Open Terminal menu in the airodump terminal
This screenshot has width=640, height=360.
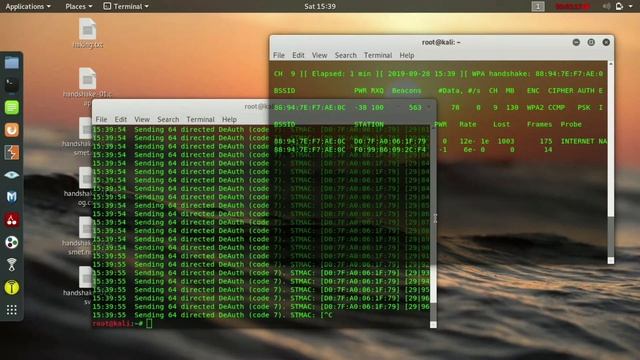tap(378, 55)
